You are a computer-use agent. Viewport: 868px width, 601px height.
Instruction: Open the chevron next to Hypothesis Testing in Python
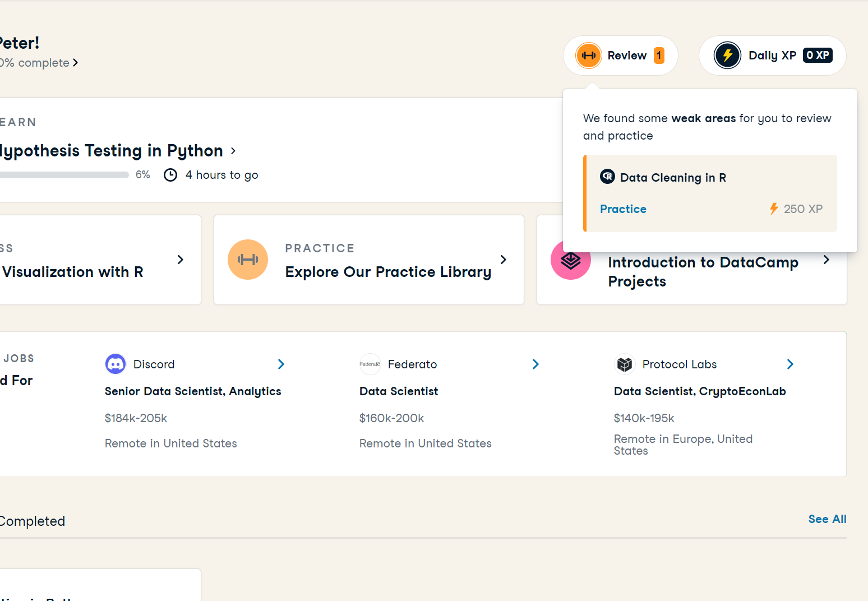tap(233, 151)
